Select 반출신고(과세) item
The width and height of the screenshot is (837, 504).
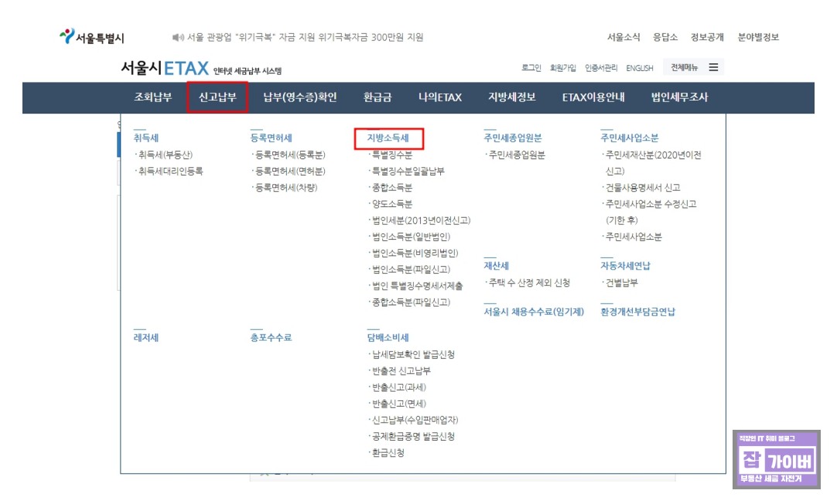pyautogui.click(x=398, y=387)
